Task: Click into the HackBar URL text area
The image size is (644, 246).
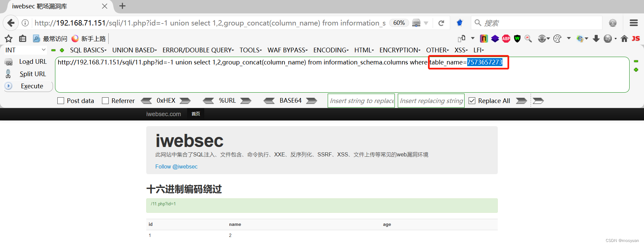Action: (x=342, y=75)
